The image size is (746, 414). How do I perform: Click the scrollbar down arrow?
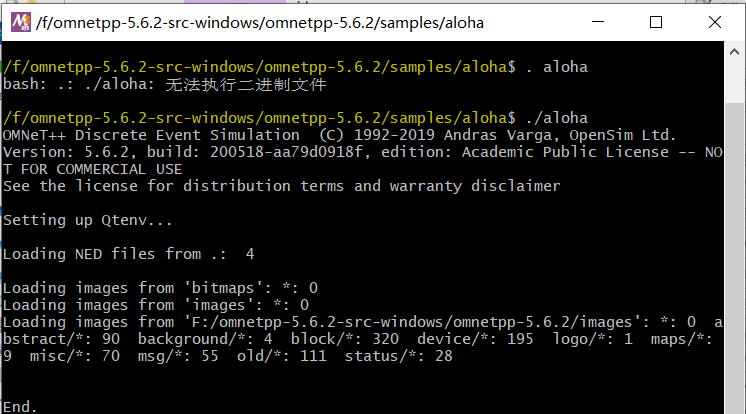[x=735, y=404]
